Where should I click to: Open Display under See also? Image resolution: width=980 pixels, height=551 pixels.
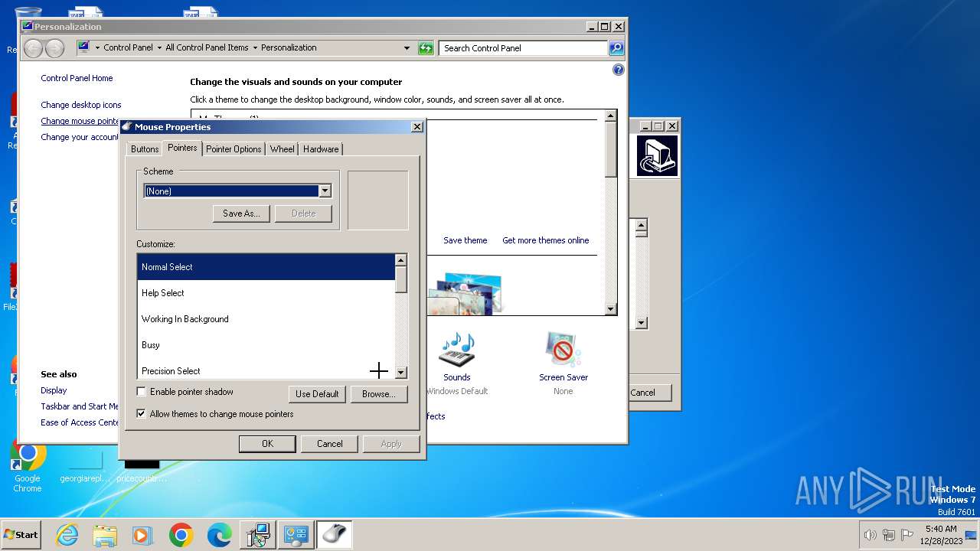coord(54,390)
